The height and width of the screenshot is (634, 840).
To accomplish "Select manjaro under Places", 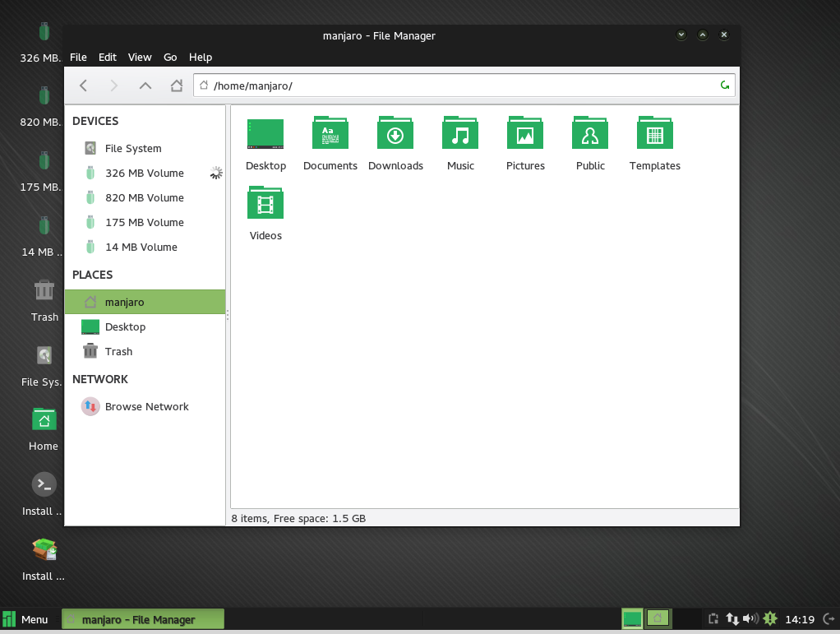I will pyautogui.click(x=145, y=303).
